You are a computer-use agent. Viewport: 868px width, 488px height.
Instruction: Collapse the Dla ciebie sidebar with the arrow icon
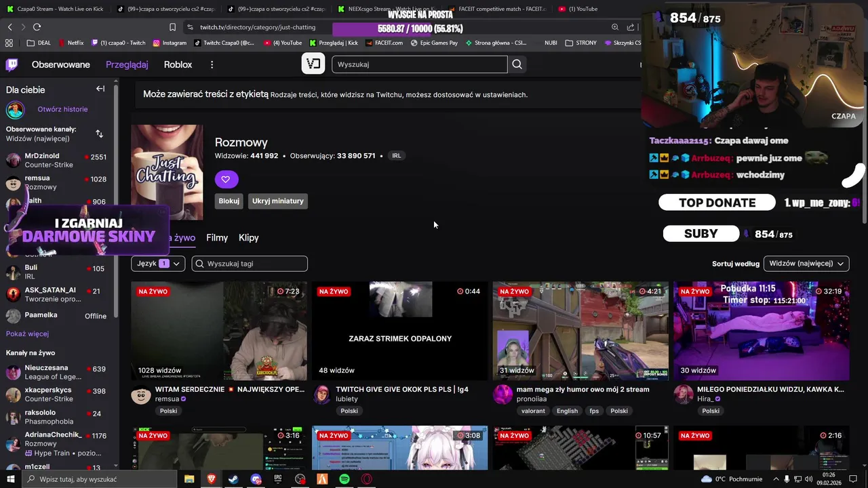coord(100,89)
